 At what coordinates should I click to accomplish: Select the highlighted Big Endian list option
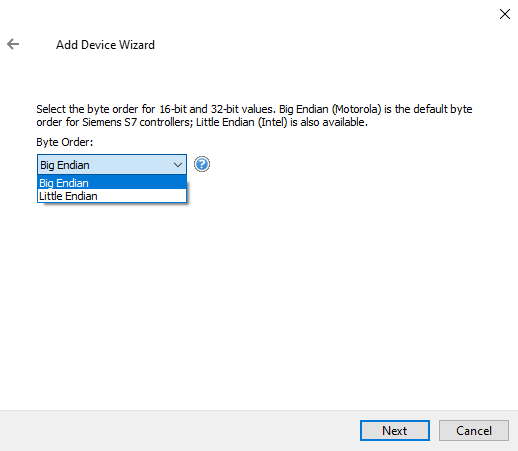point(112,183)
